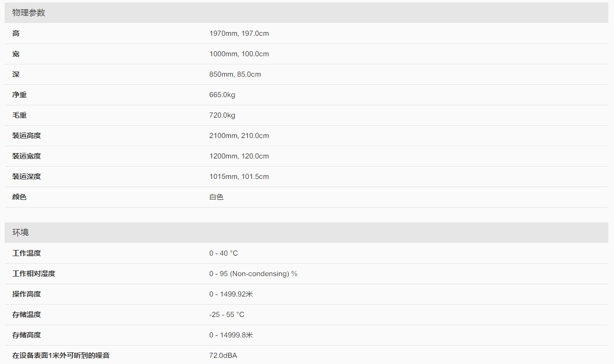The width and height of the screenshot is (614, 364).
Task: Click the 存储高度 row label
Action: pos(27,335)
